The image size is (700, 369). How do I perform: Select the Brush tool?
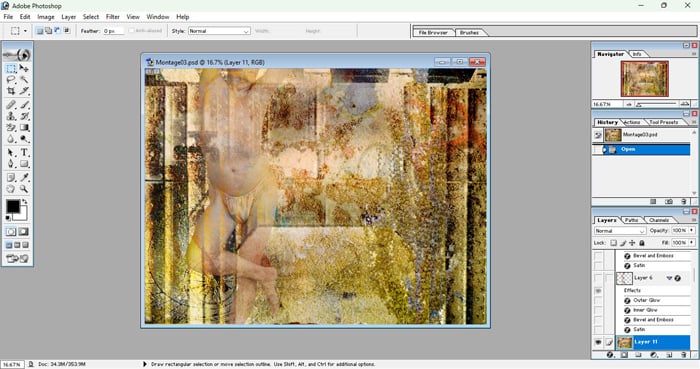click(24, 105)
